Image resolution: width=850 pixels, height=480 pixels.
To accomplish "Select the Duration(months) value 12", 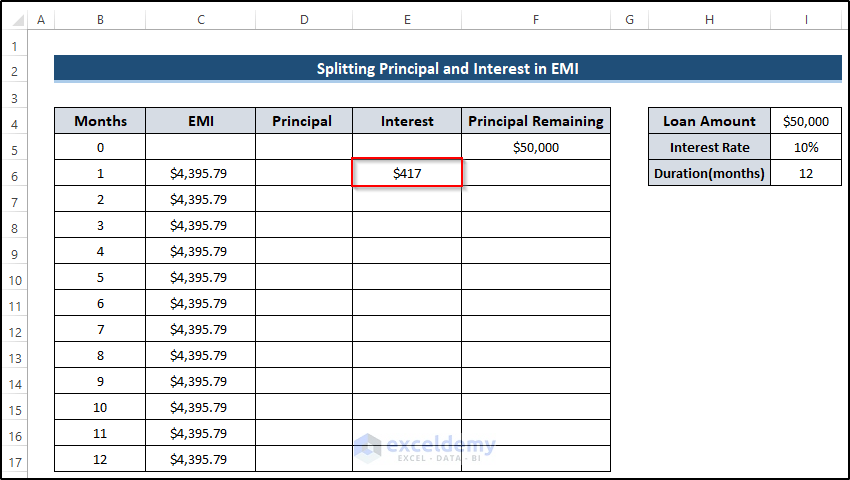I will click(x=806, y=173).
